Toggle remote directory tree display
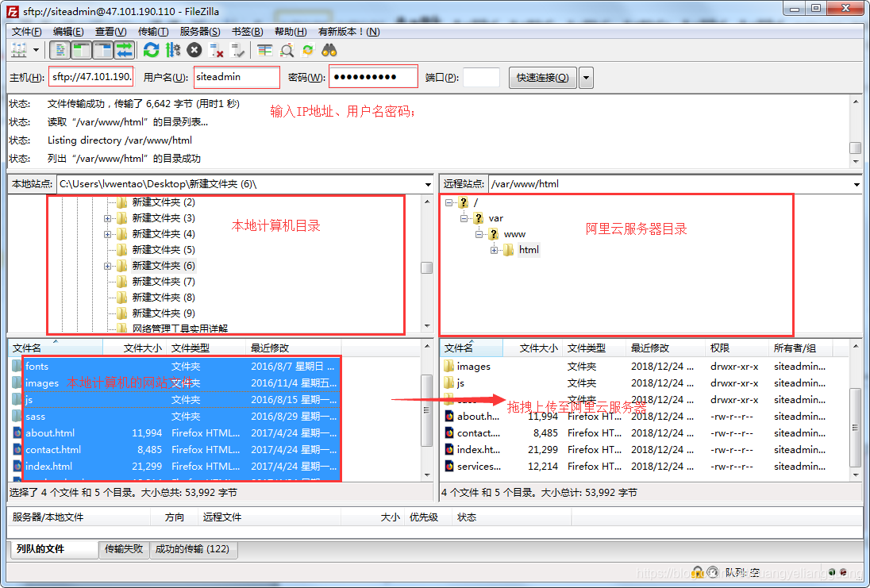The image size is (870, 588). [102, 50]
